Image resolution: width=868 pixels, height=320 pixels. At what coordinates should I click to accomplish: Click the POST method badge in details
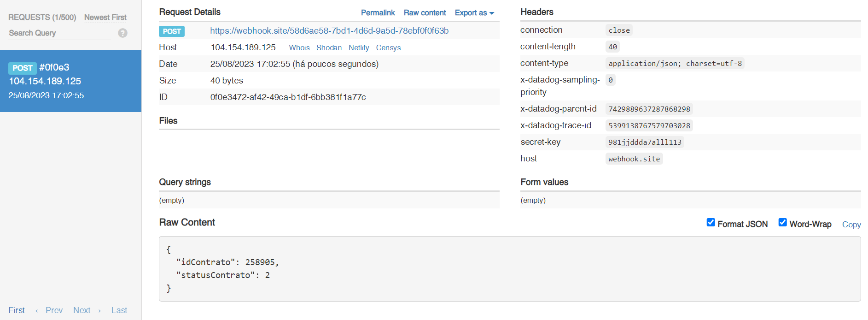(172, 31)
